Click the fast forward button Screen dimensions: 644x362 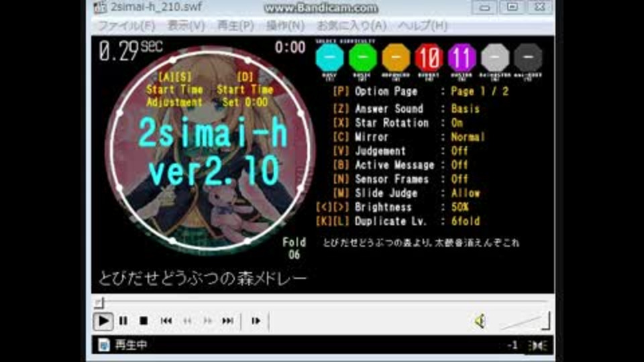tap(208, 321)
